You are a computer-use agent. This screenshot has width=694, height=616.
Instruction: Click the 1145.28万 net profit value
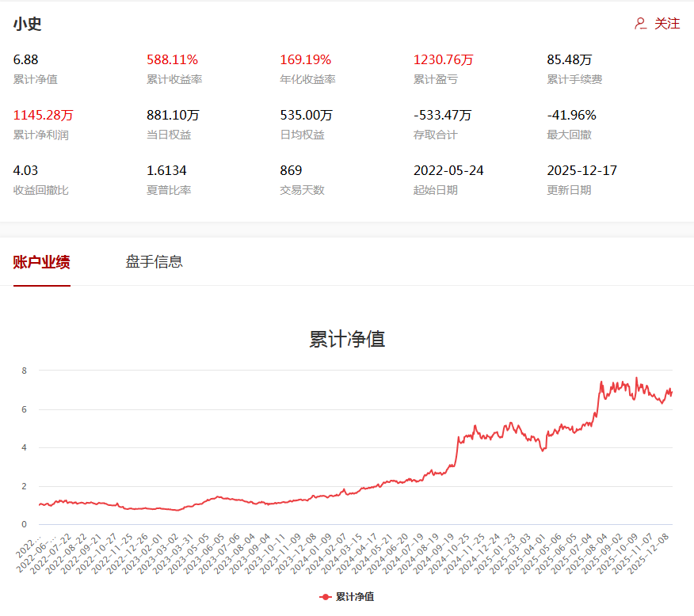coord(44,116)
